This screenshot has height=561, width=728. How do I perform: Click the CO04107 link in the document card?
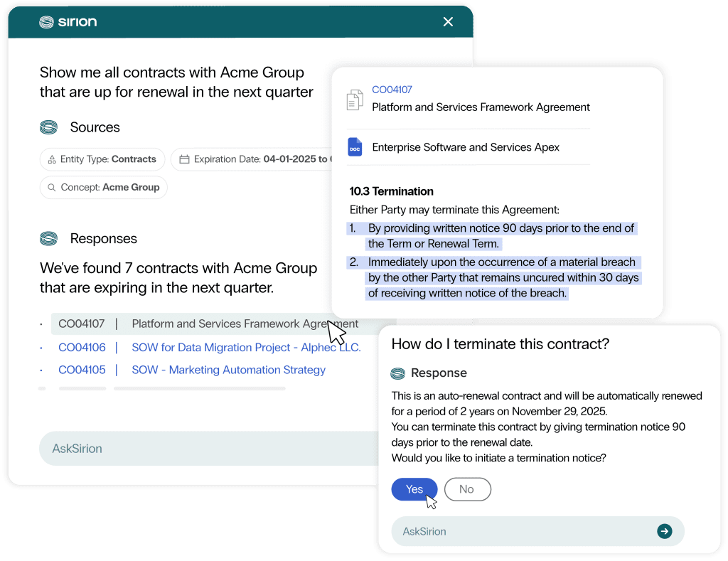pyautogui.click(x=392, y=90)
